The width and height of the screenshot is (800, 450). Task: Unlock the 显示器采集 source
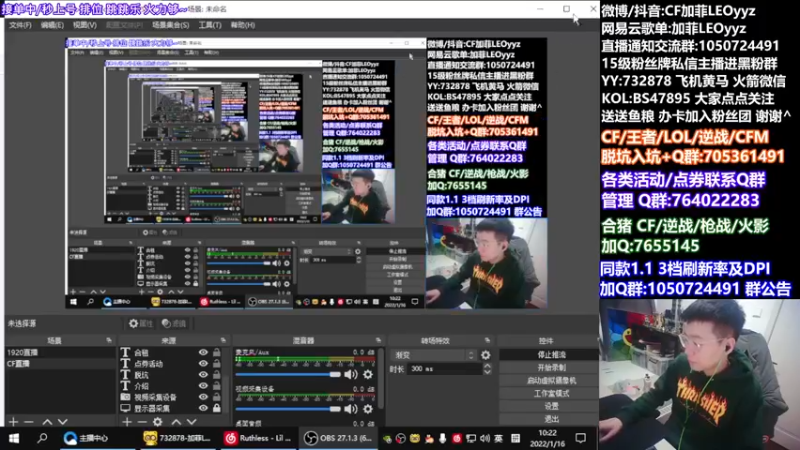[x=217, y=408]
